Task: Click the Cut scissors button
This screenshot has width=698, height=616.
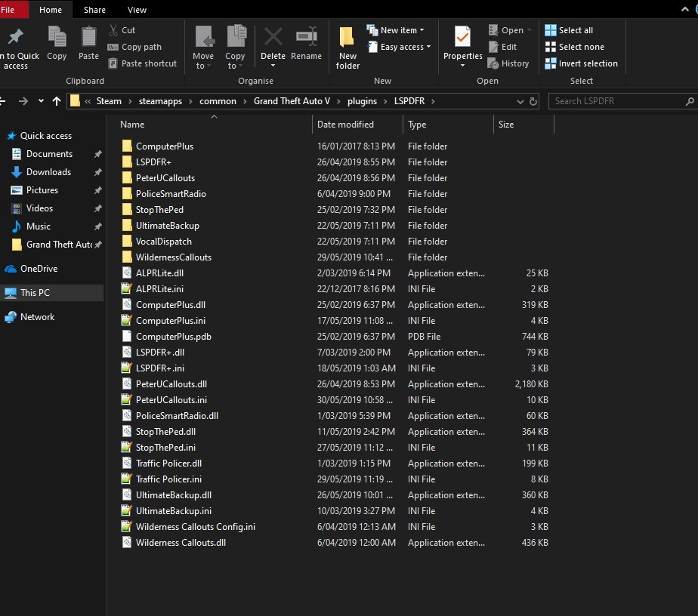Action: (x=122, y=30)
